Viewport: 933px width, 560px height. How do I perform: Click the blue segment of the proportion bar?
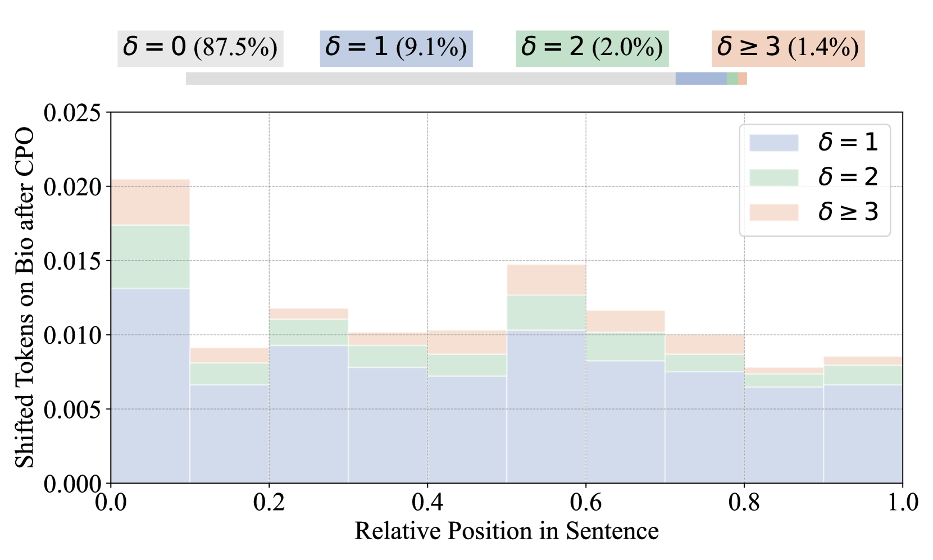click(x=700, y=79)
